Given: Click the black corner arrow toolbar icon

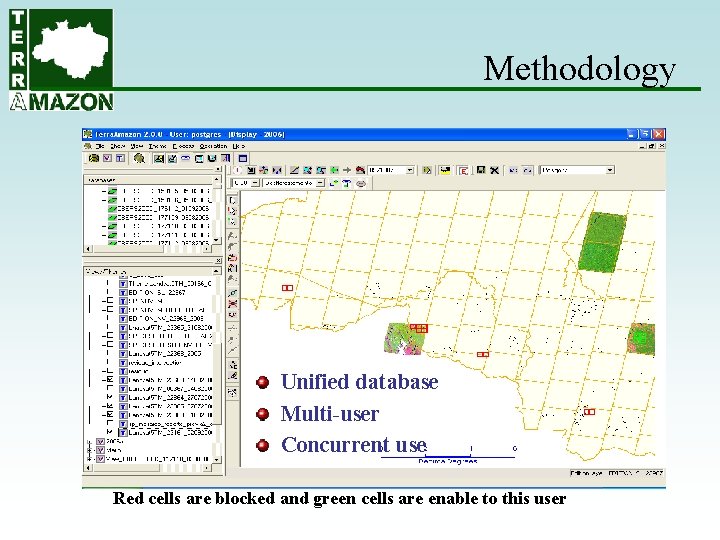Looking at the screenshot, I should tap(251, 170).
